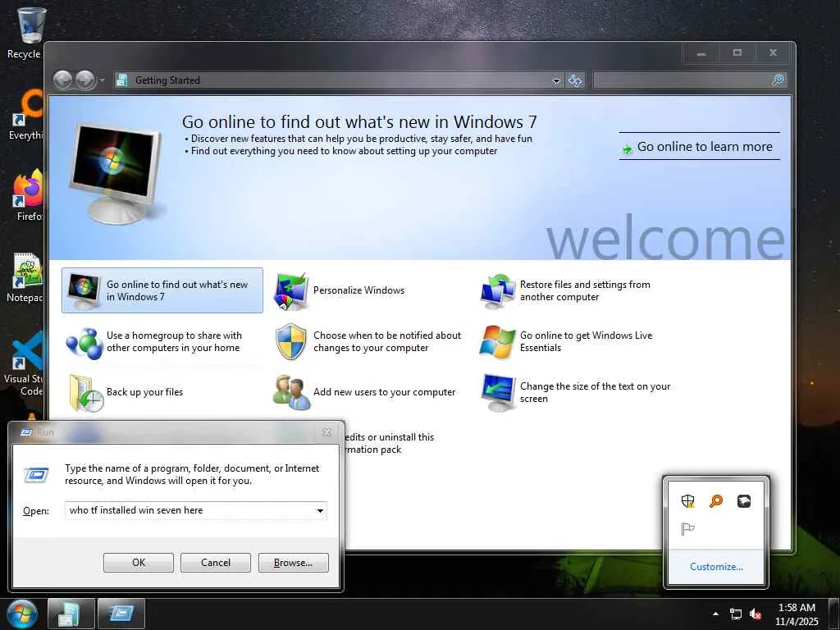
Task: Click the taskbar clock showing 1:58 AM
Action: (797, 614)
